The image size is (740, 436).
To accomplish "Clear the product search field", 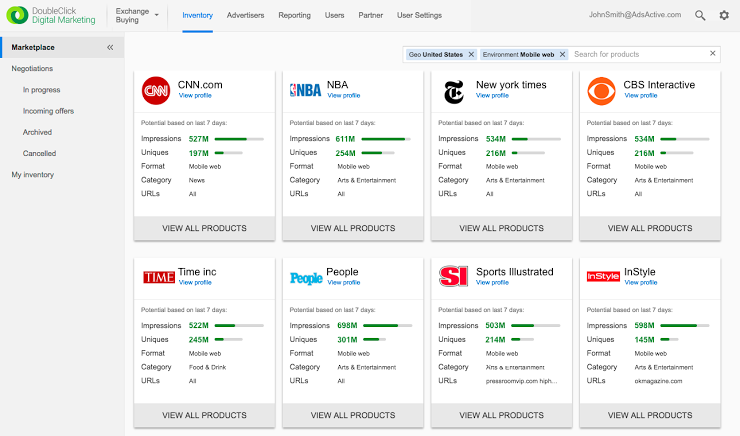I will pos(713,53).
